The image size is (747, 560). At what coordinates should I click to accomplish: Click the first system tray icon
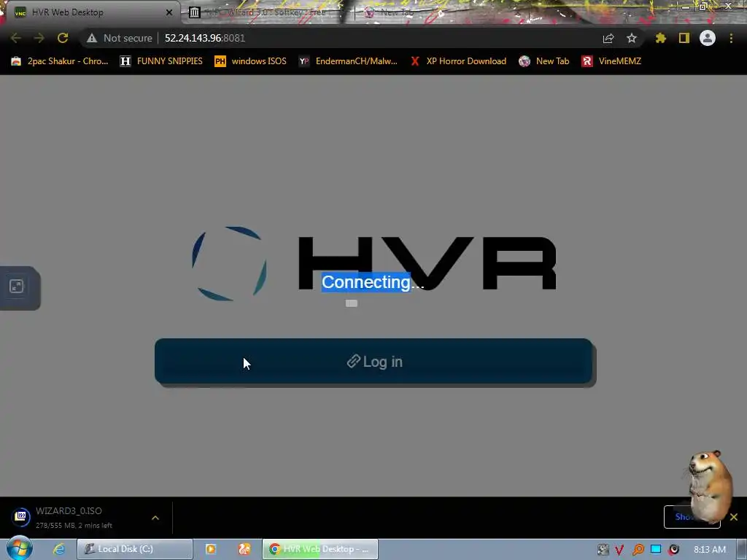[x=603, y=550]
